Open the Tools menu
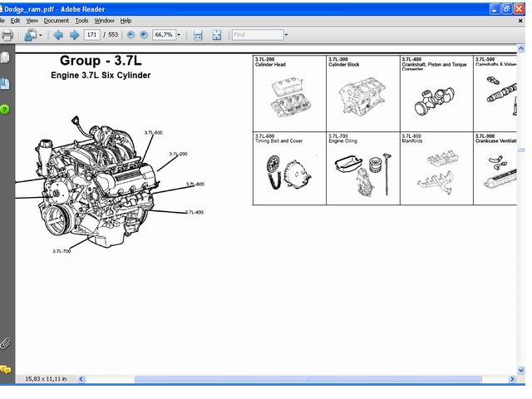The height and width of the screenshot is (399, 532). pos(81,21)
